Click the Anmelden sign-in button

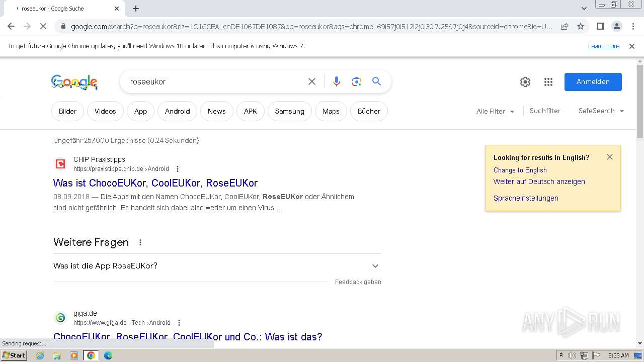[593, 82]
